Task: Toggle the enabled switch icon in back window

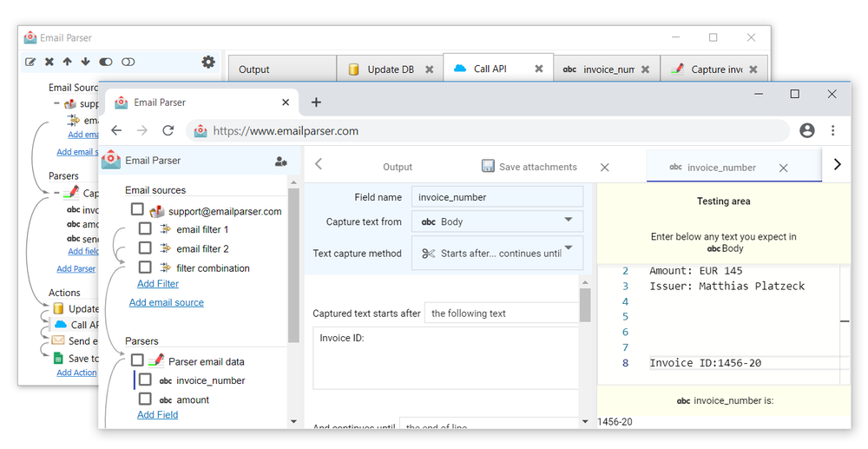Action: [106, 62]
